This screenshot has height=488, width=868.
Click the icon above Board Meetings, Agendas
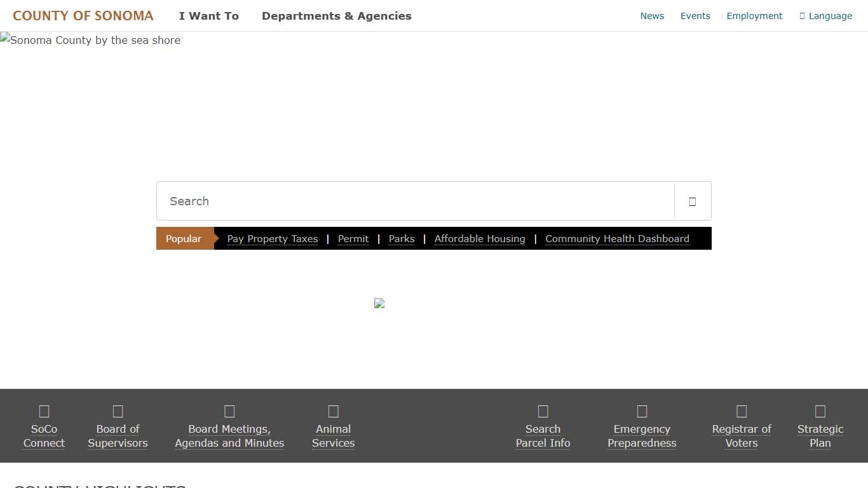point(229,411)
